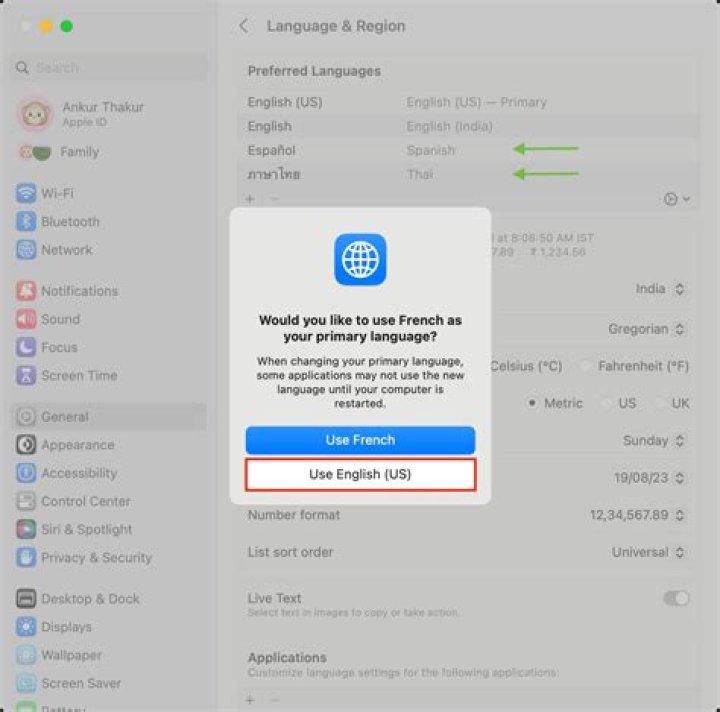
Task: Open the Family sharing icon
Action: click(x=35, y=152)
